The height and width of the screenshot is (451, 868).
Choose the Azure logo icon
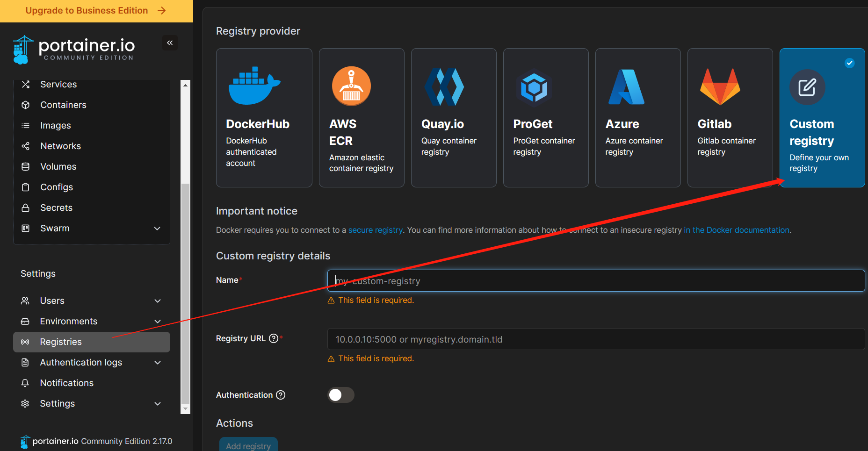626,87
